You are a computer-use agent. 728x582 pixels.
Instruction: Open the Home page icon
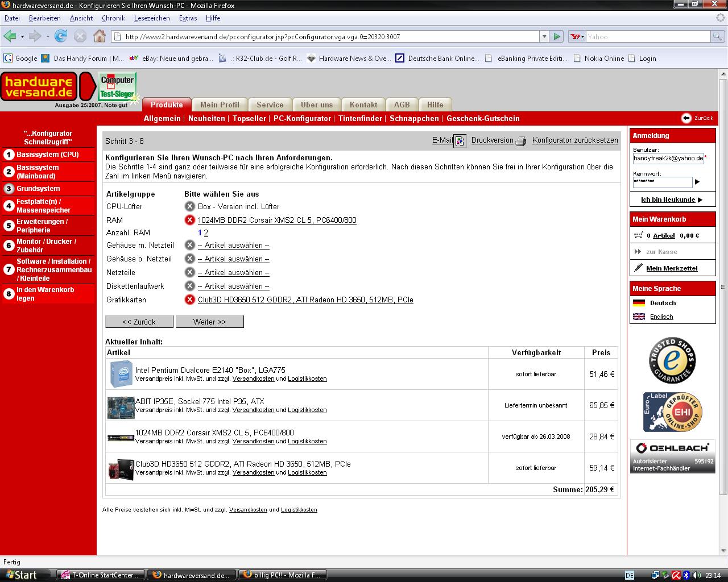[100, 36]
